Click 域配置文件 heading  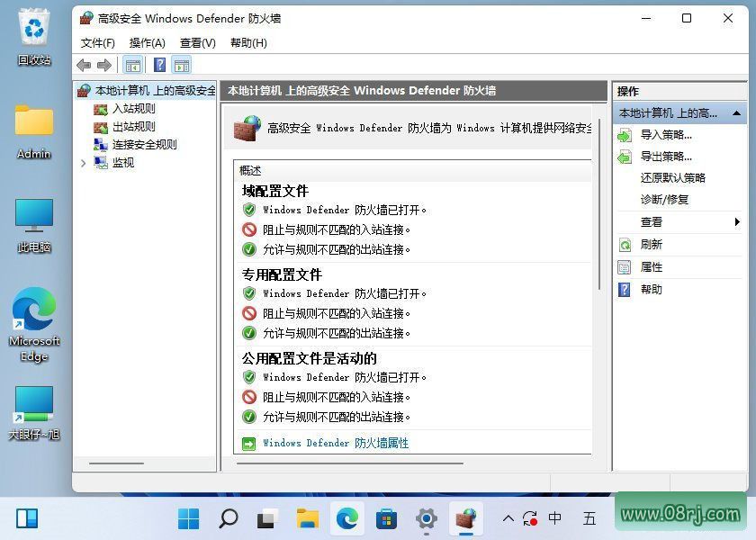(274, 192)
